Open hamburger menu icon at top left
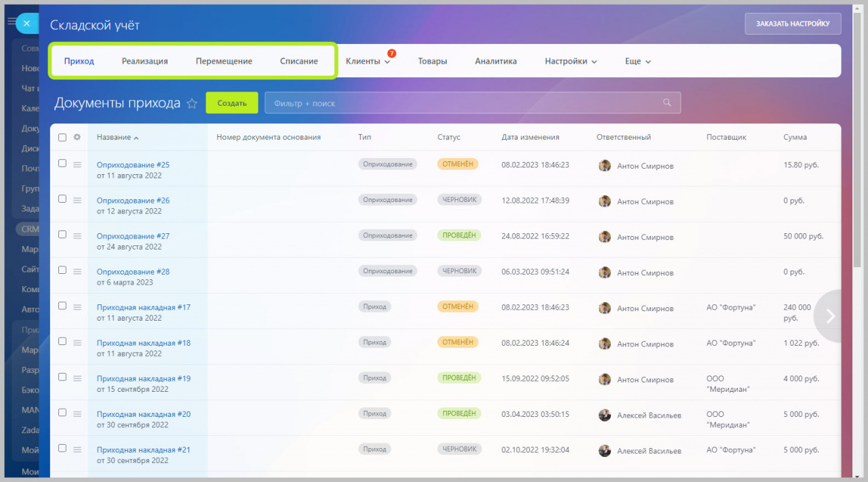The image size is (868, 482). (x=10, y=22)
